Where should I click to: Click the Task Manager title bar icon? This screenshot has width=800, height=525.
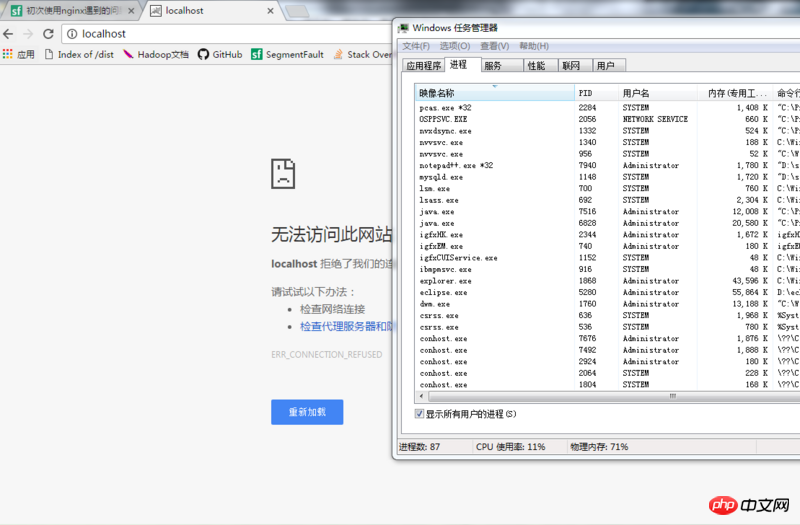404,28
